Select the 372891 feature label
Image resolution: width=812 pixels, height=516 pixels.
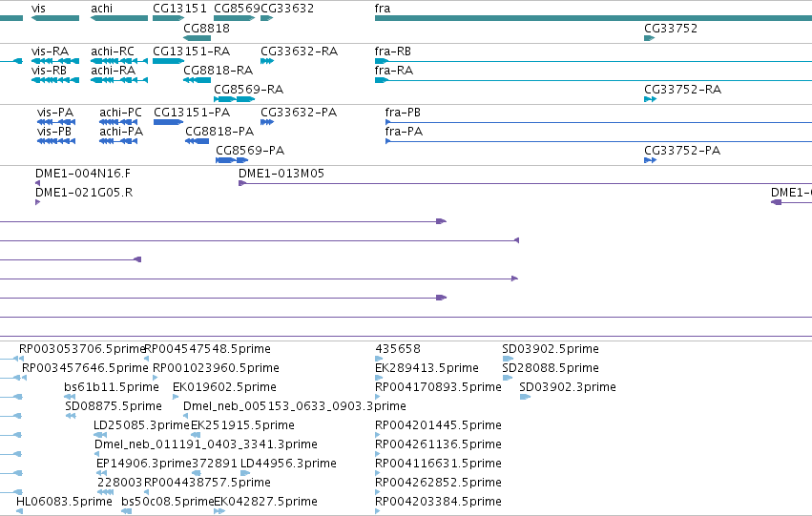pos(215,464)
